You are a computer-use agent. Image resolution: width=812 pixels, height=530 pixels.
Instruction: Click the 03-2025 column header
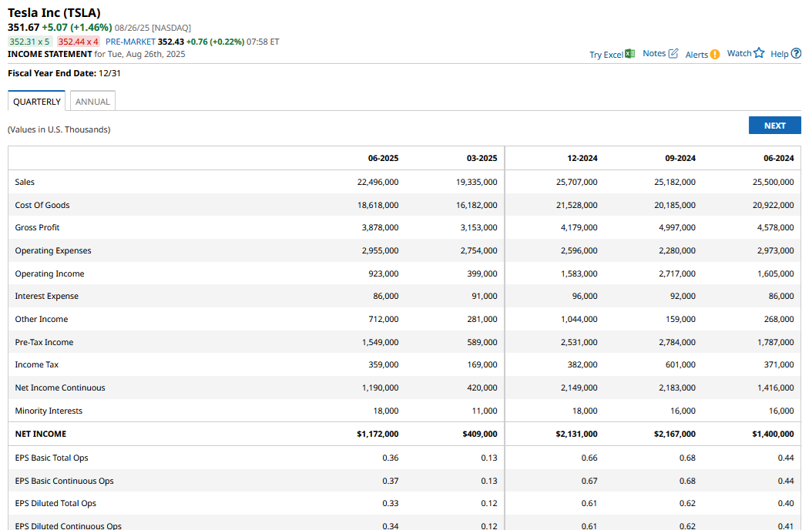pyautogui.click(x=481, y=159)
